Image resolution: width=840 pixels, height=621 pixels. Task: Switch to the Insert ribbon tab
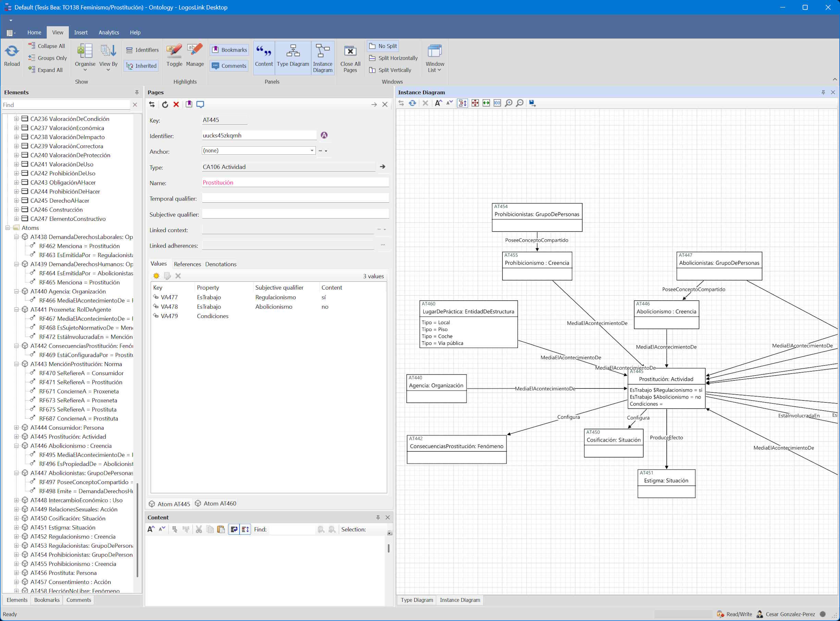(81, 32)
